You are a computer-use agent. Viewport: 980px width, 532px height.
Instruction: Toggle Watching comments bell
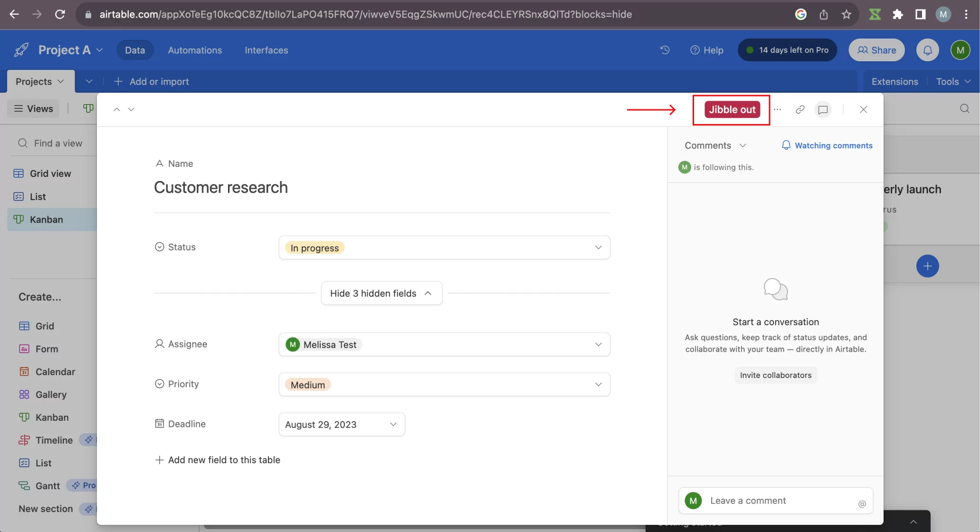pyautogui.click(x=827, y=145)
